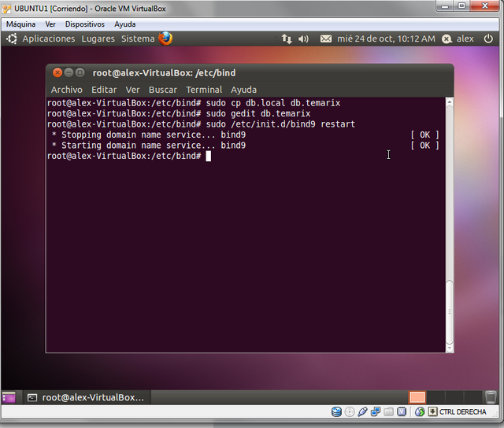Screen dimensions: 504x428
Task: Open the terminal Editar menu
Action: (x=104, y=90)
